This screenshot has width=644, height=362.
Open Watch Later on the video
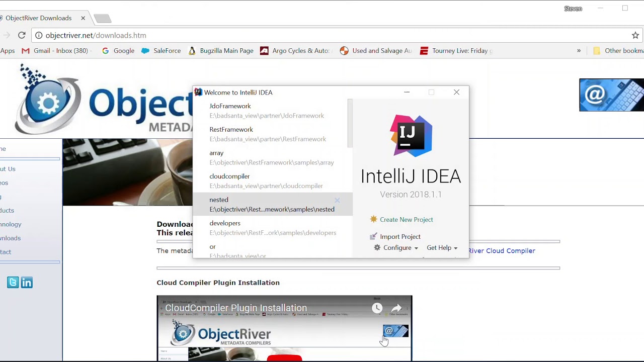(377, 308)
